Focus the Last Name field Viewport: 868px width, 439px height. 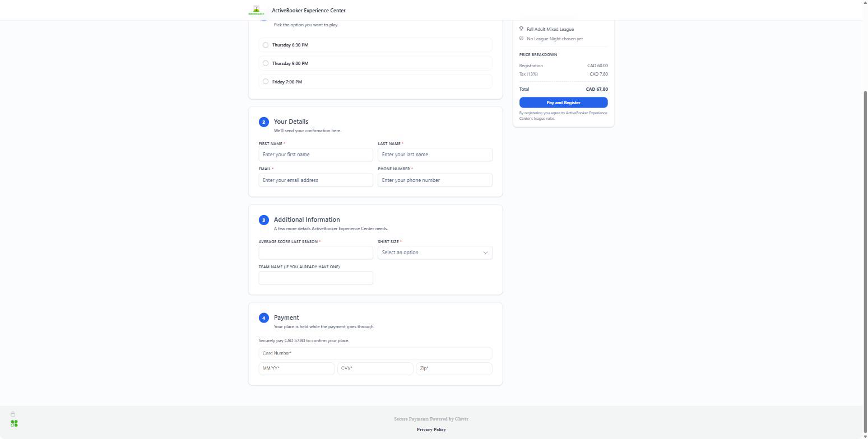tap(435, 155)
